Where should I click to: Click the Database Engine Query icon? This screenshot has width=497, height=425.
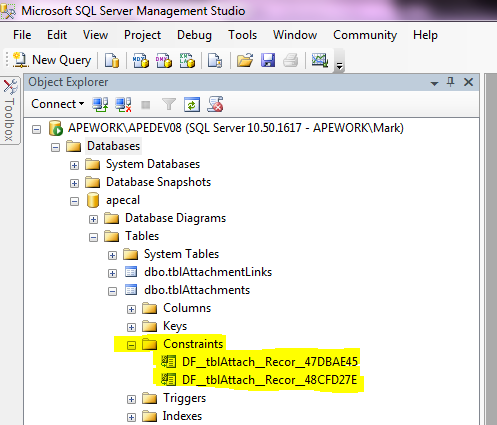[x=112, y=61]
